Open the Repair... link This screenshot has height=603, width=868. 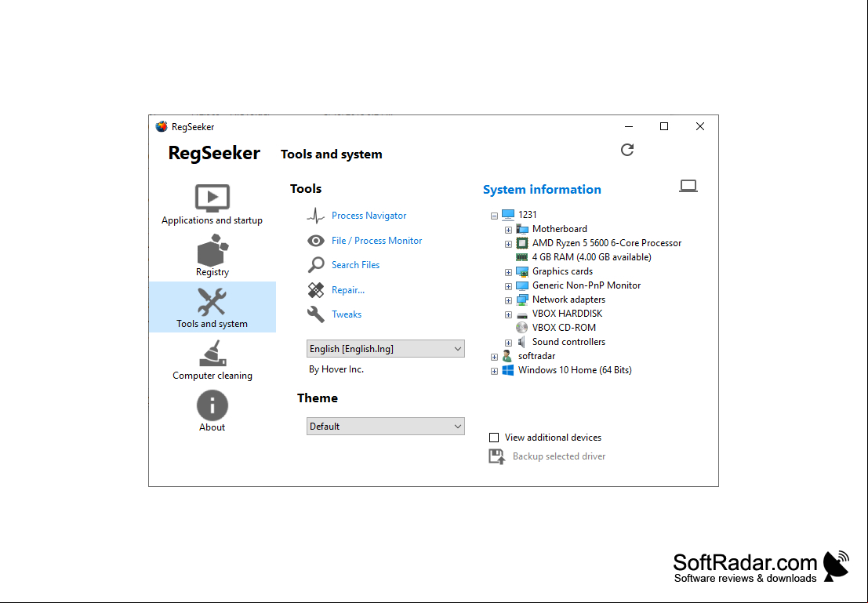click(x=347, y=289)
